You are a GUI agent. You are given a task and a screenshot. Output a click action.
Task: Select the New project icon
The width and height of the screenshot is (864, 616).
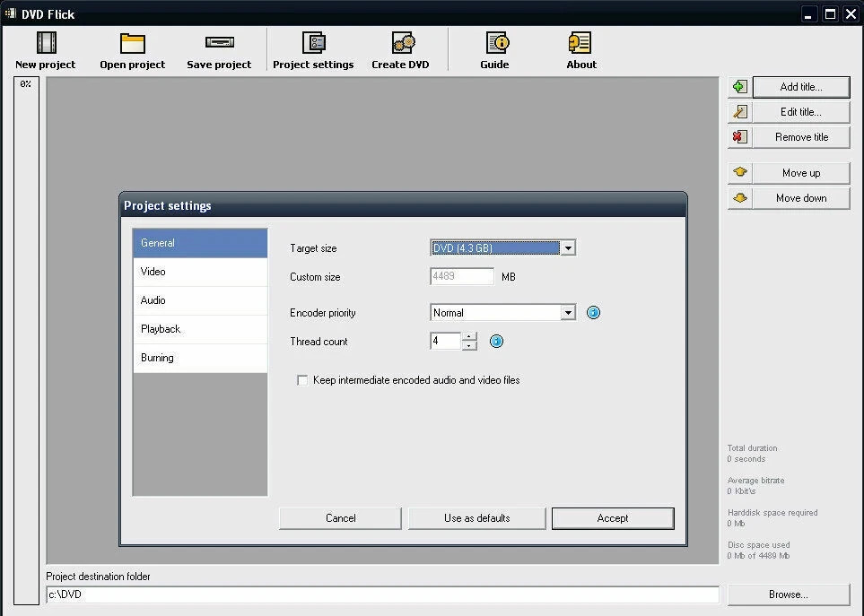point(45,48)
